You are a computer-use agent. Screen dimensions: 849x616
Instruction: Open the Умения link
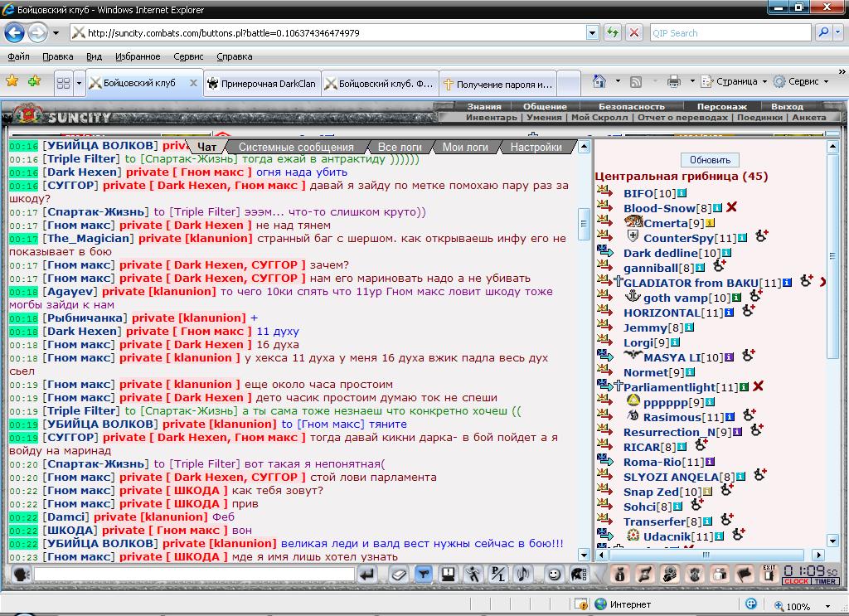(x=544, y=117)
